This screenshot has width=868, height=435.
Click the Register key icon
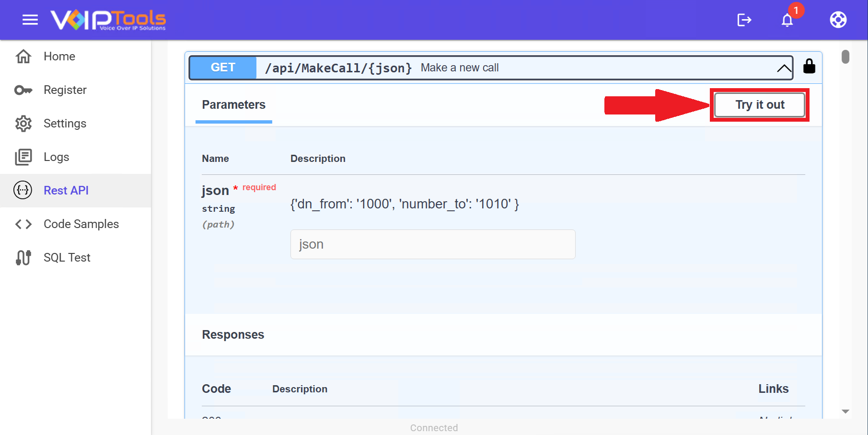coord(23,90)
